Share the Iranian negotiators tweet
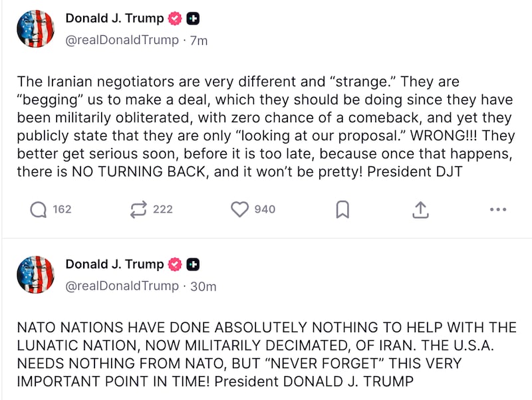 420,208
